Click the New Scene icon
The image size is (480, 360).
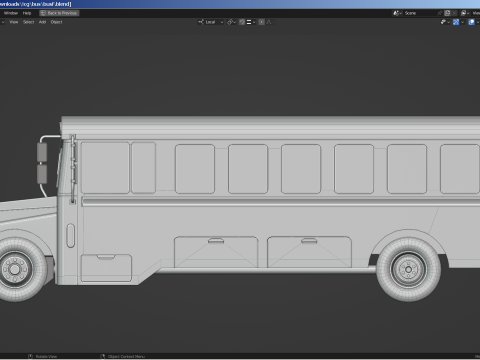click(448, 13)
